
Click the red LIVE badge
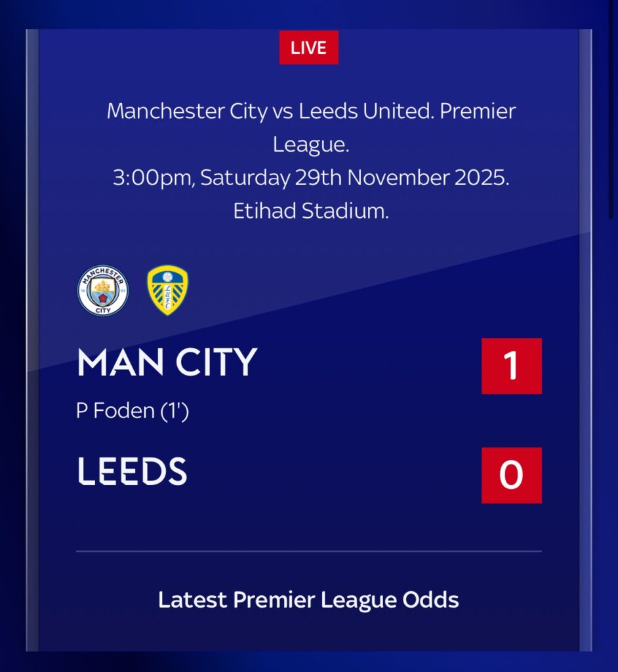(308, 48)
